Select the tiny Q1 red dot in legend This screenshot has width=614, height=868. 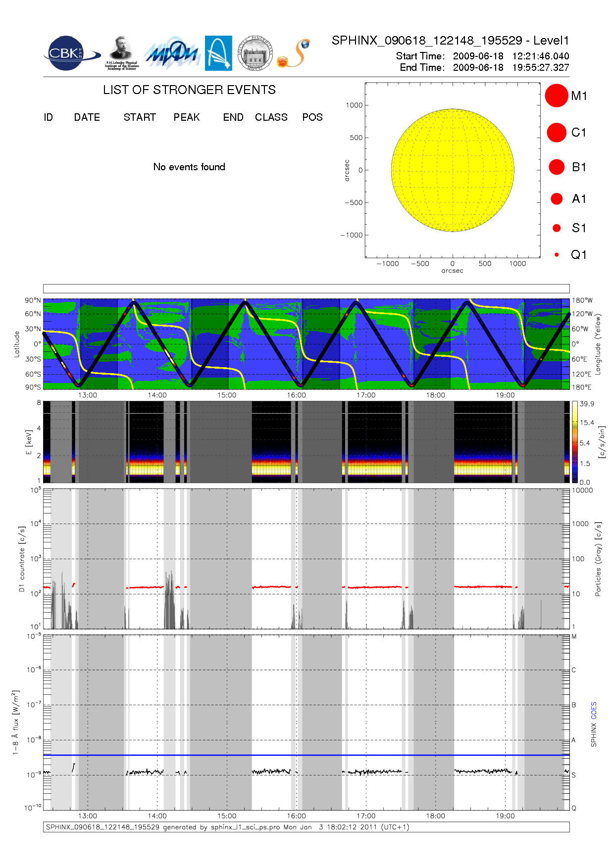557,255
